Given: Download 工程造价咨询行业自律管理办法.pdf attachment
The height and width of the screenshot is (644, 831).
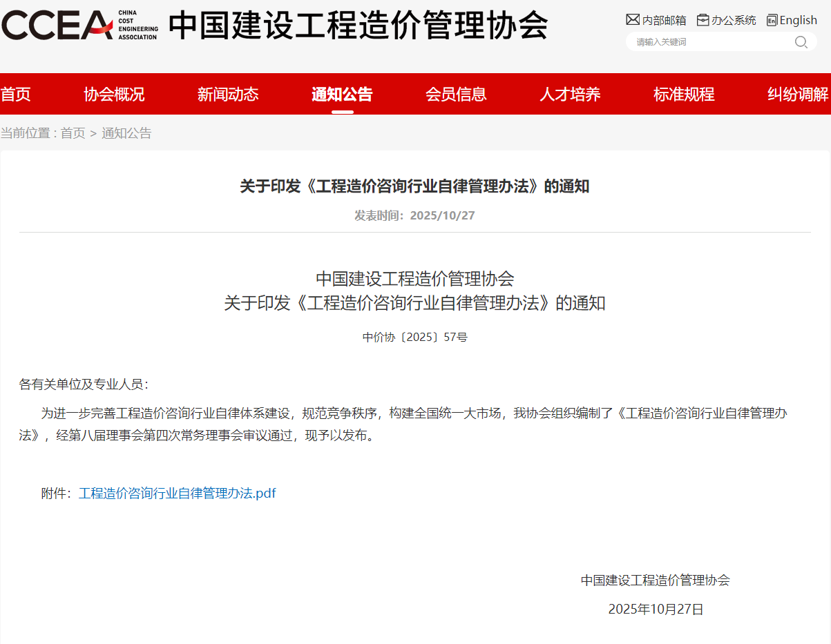Looking at the screenshot, I should pos(177,494).
